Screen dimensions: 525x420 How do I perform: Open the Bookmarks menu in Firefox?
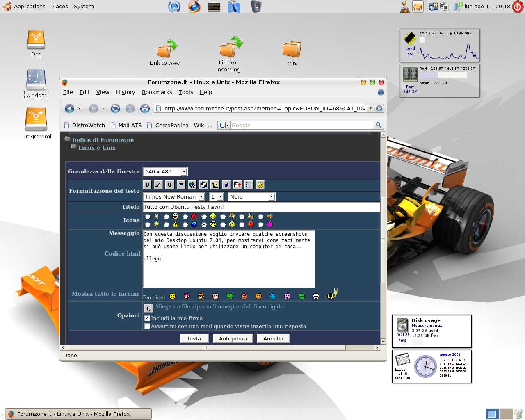tap(157, 92)
